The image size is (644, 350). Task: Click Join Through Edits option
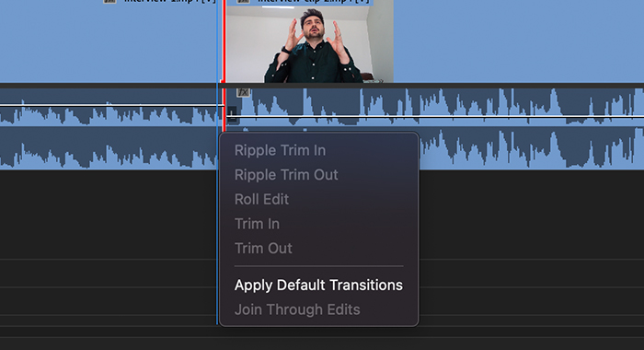297,309
